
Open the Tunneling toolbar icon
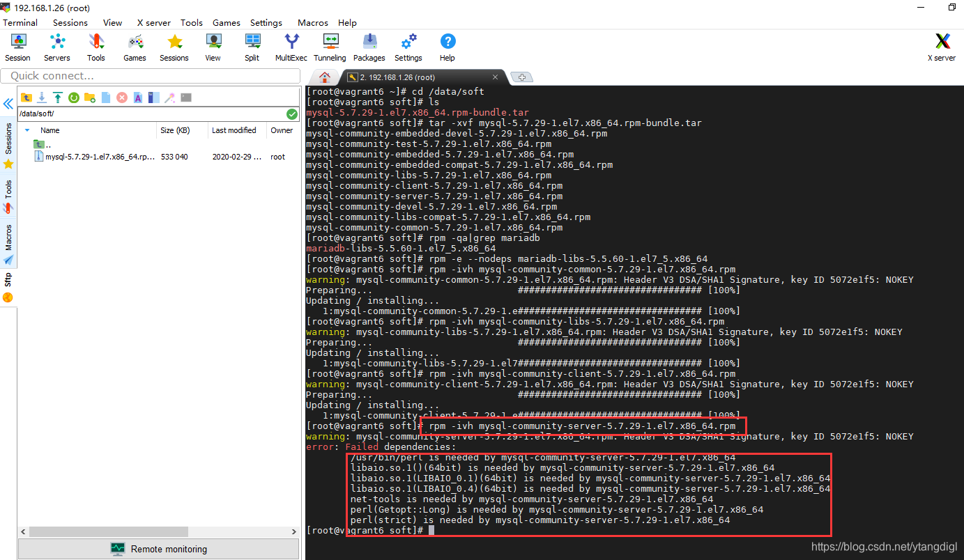click(x=330, y=47)
